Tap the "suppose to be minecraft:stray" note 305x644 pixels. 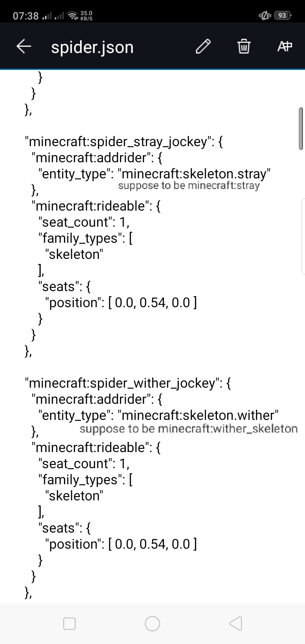point(189,186)
